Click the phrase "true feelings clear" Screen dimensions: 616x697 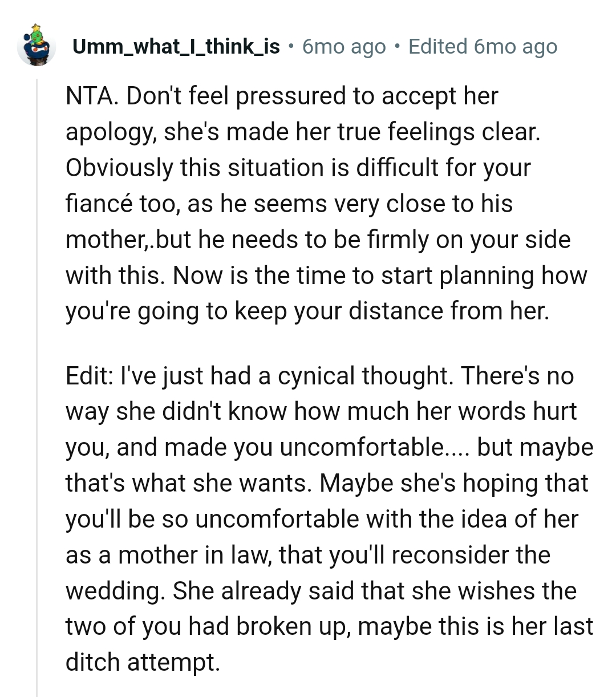(438, 132)
